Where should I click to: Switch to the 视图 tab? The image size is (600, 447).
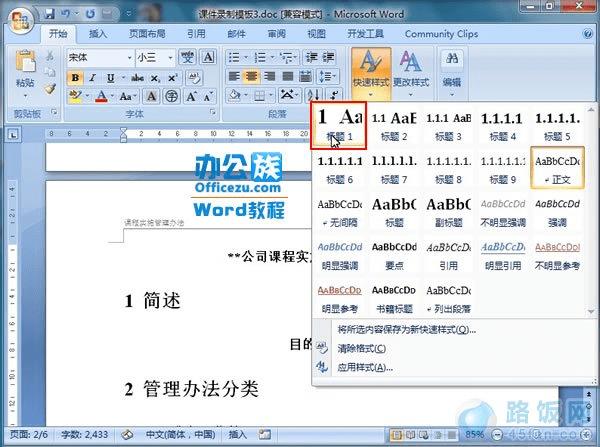pos(316,34)
